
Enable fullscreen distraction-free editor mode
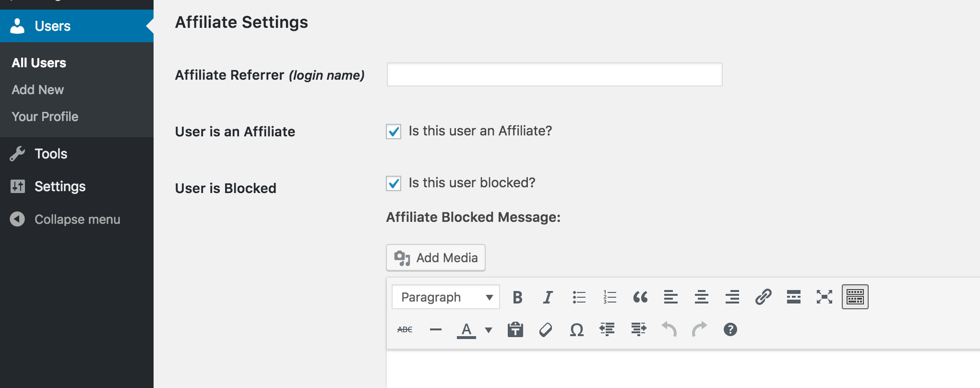coord(824,297)
